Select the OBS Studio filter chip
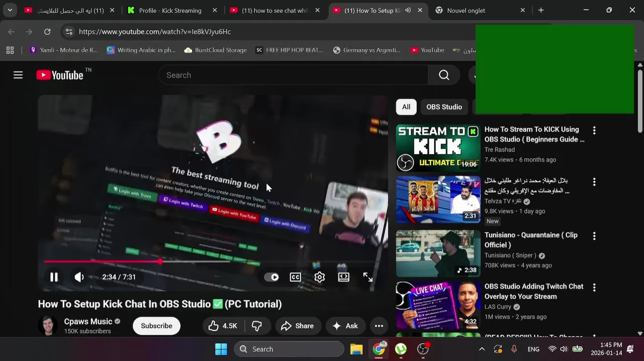 click(x=444, y=107)
